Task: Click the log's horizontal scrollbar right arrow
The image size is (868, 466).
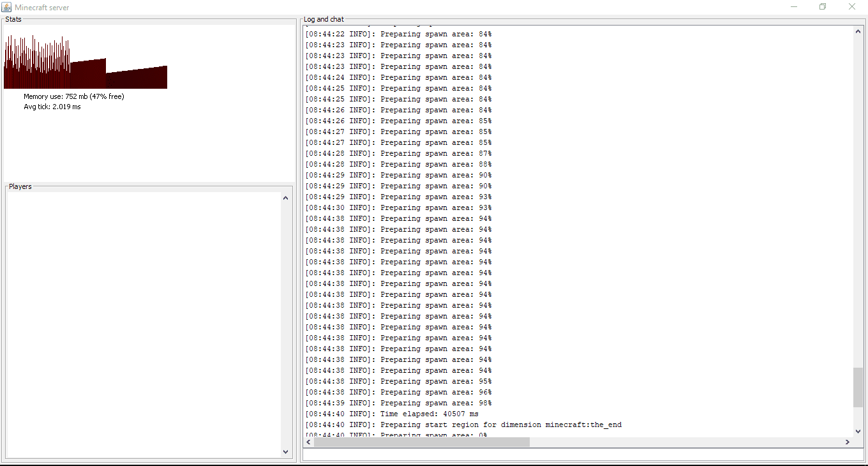Action: point(848,442)
